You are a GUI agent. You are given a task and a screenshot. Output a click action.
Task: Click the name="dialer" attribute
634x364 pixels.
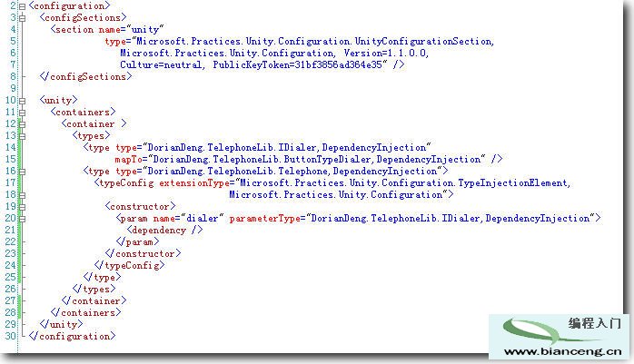(188, 218)
